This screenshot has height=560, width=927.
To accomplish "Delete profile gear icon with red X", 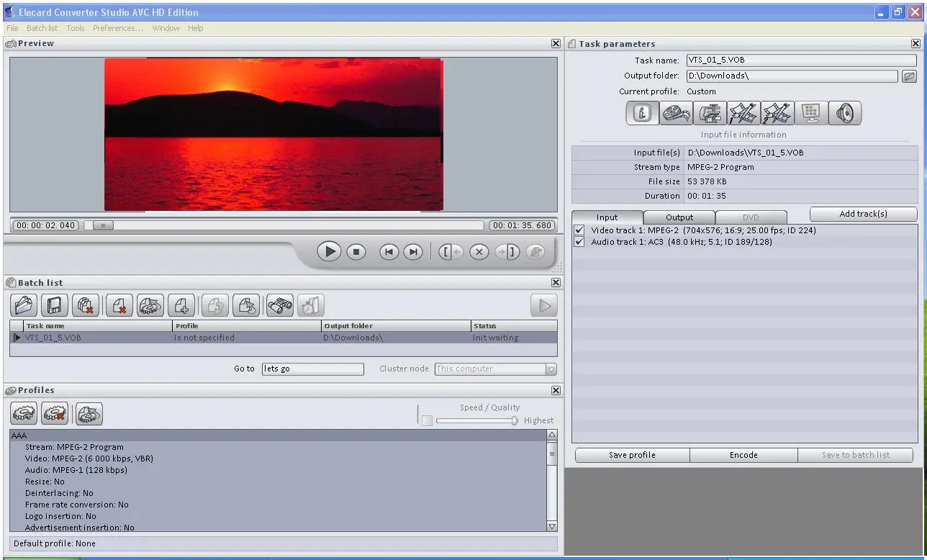I will tap(55, 413).
